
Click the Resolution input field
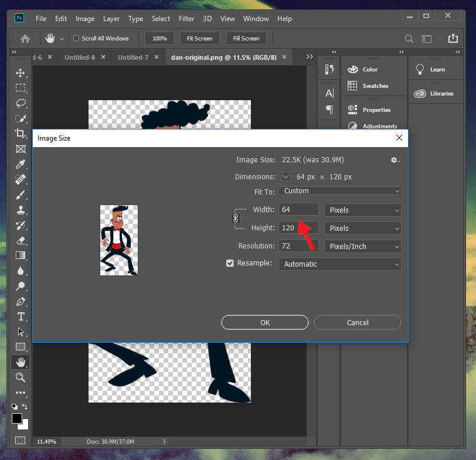pos(298,246)
